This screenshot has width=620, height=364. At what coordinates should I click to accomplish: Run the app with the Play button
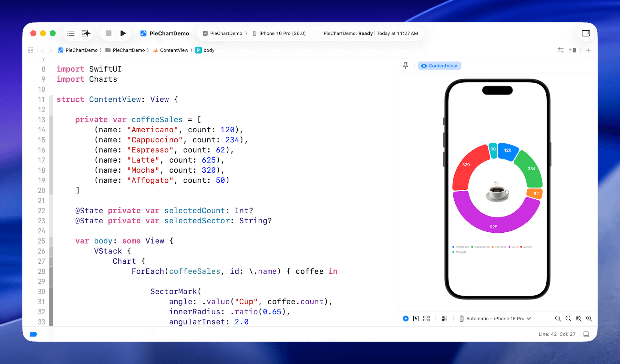pyautogui.click(x=123, y=33)
